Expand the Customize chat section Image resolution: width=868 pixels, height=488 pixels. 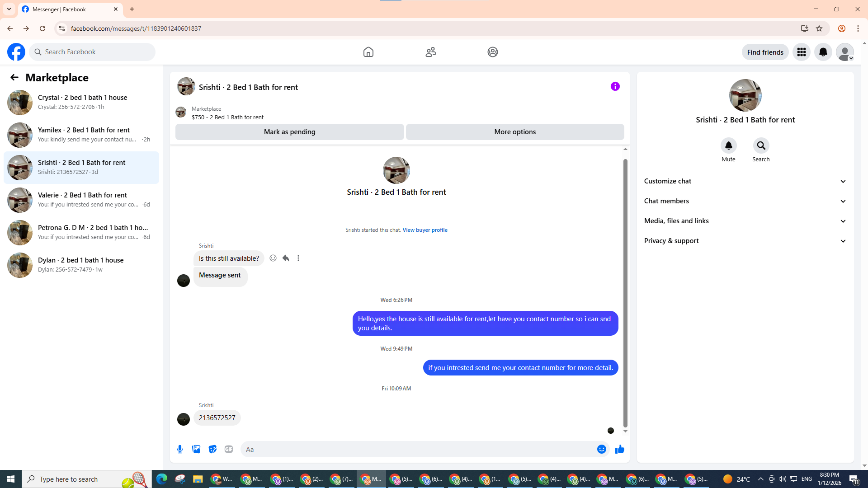[x=745, y=181]
